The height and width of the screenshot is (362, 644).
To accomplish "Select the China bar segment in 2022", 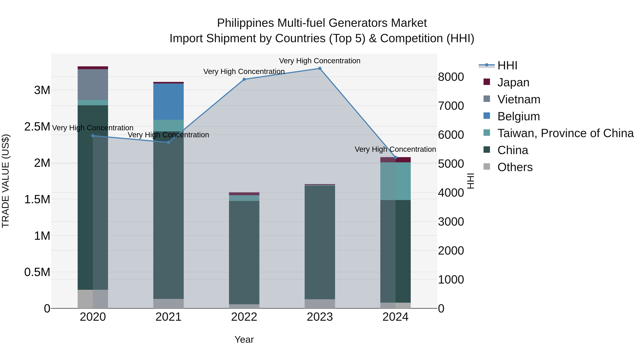I will (244, 253).
